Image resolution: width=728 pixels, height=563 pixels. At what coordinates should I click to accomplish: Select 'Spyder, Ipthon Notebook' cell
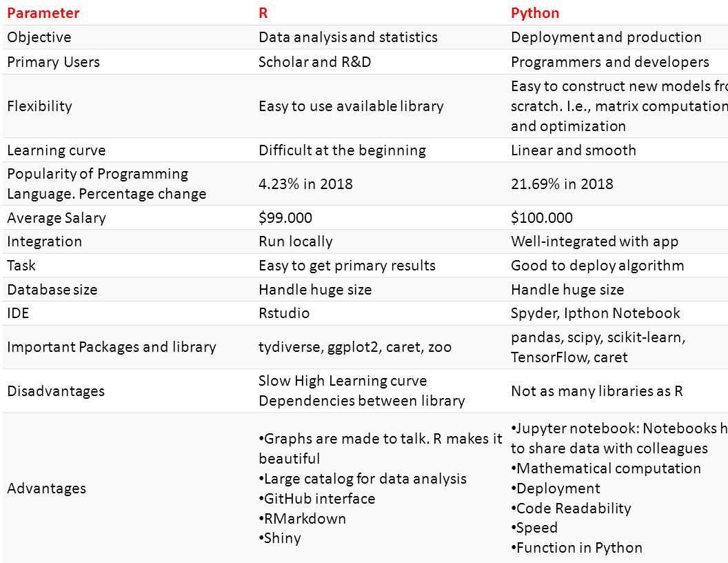(x=595, y=313)
